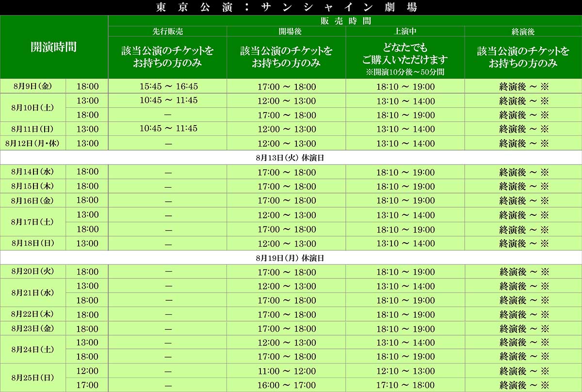
Task: Click the 8月19日(月) 休演日 row
Action: pos(291,258)
